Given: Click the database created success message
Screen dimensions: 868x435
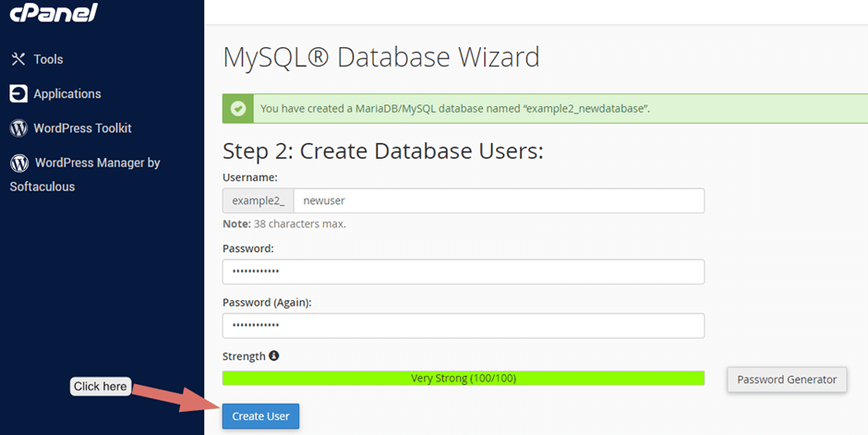Looking at the screenshot, I should (x=455, y=108).
